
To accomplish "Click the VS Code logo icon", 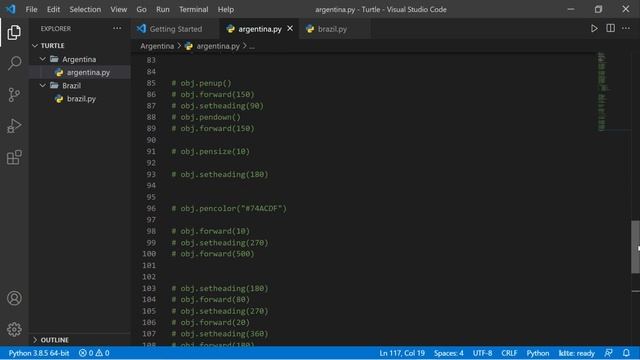I will pos(11,9).
